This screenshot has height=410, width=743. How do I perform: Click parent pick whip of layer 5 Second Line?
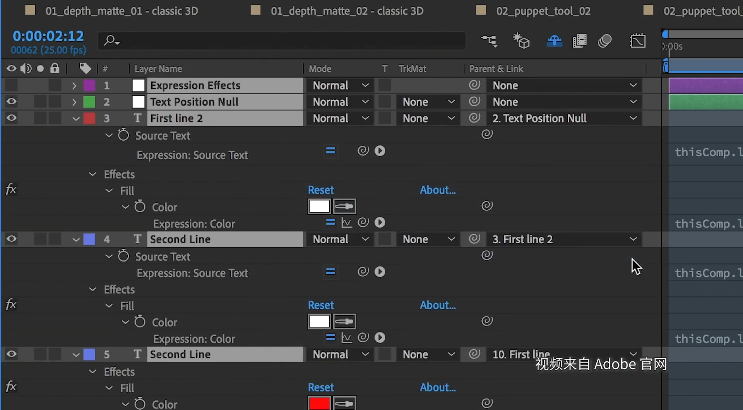pos(474,354)
